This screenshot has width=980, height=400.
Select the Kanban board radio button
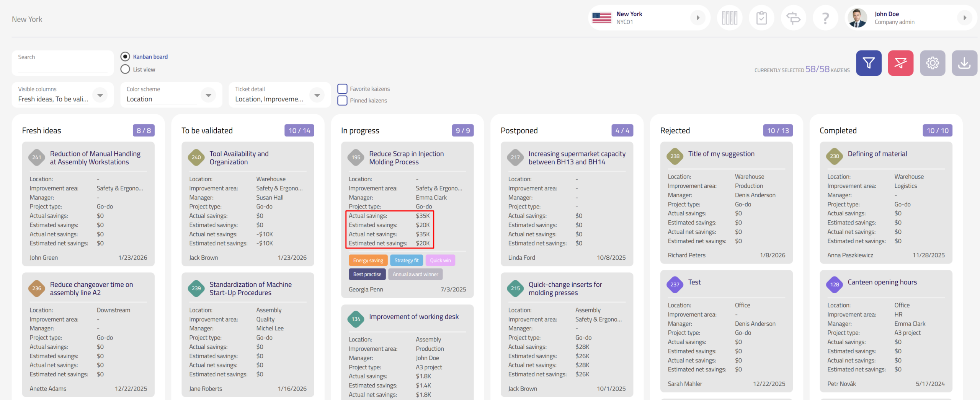tap(125, 57)
